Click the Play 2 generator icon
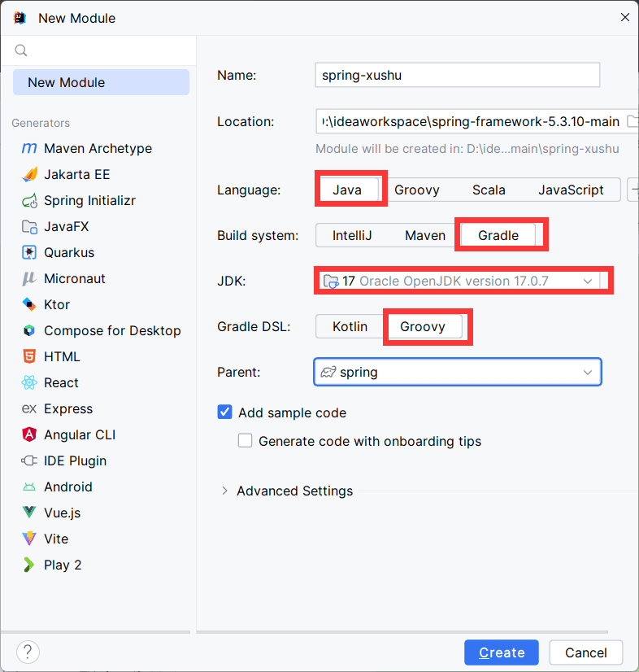This screenshot has width=639, height=672. click(29, 565)
